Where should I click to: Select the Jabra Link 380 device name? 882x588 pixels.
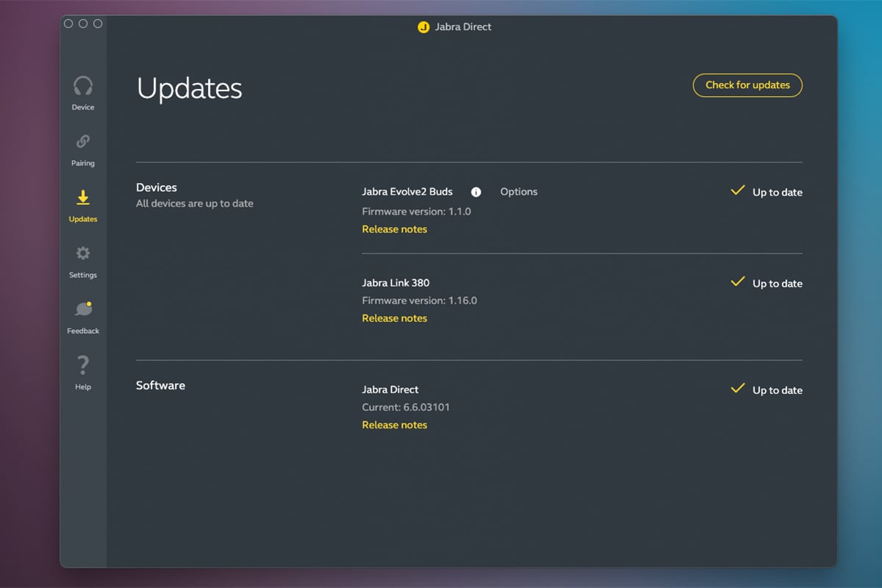395,283
